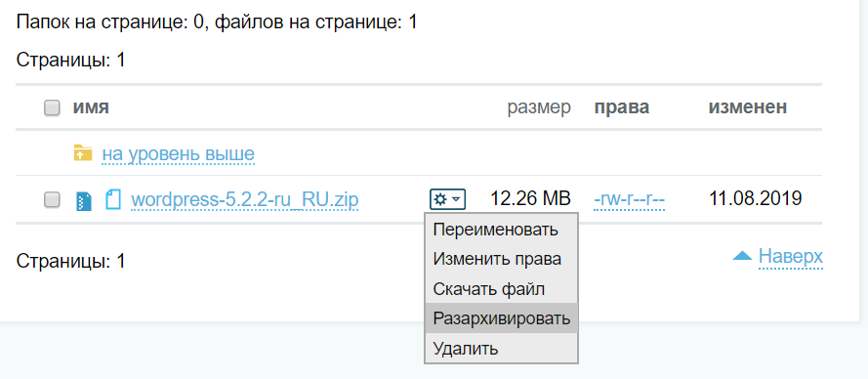Select Разархивировать to extract the archive
The width and height of the screenshot is (868, 379).
pyautogui.click(x=502, y=318)
